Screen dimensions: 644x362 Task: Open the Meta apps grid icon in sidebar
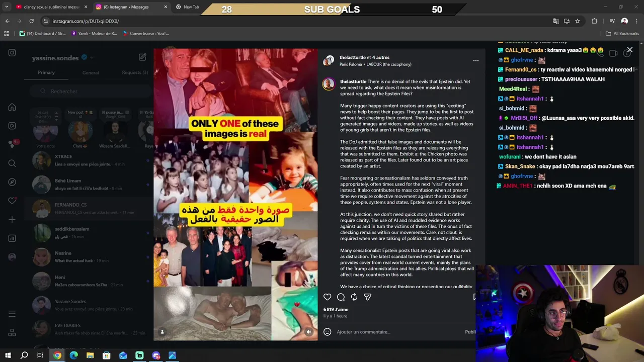(12, 333)
